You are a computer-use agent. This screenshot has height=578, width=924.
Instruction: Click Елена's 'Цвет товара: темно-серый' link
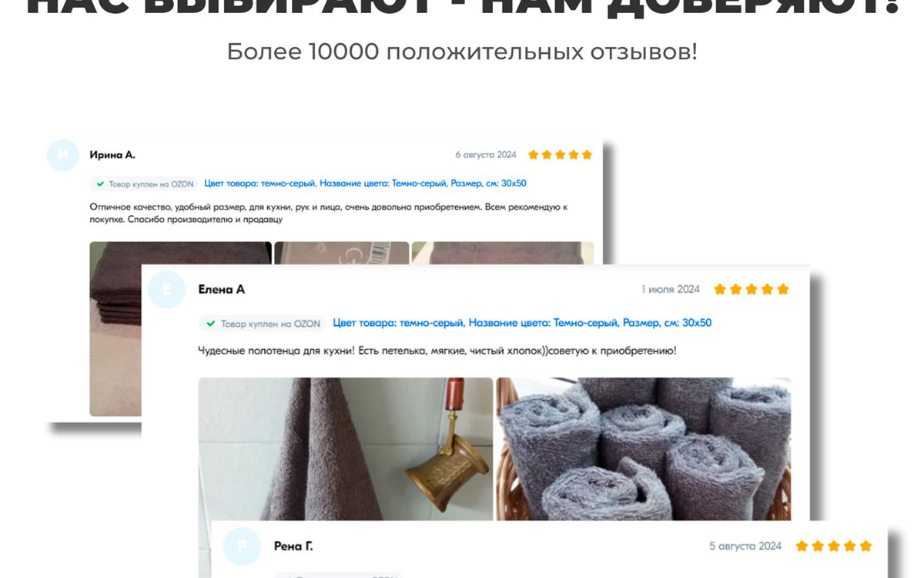[x=398, y=323]
